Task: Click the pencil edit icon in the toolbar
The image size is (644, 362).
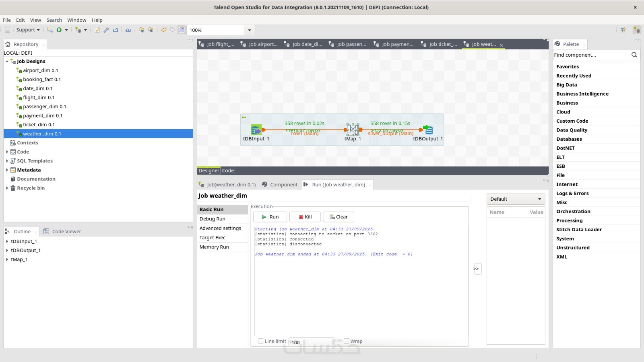Action: [97, 30]
